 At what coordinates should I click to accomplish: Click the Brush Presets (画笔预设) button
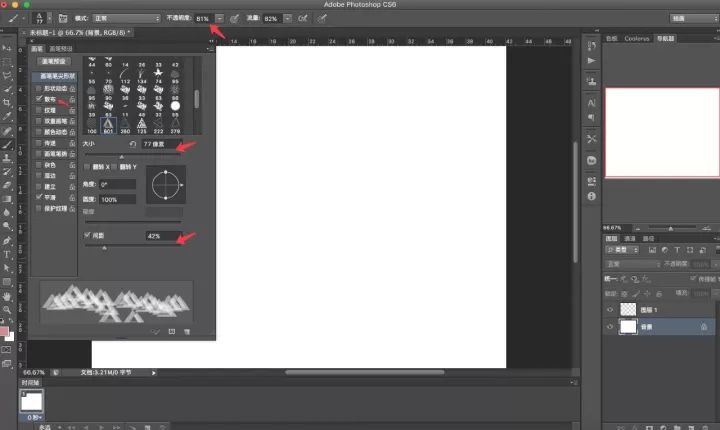(54, 61)
